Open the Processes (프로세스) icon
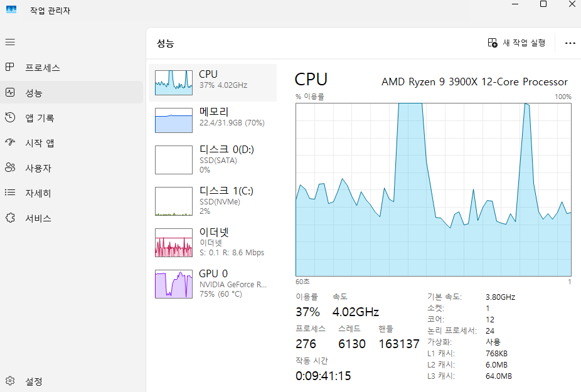 [10, 67]
